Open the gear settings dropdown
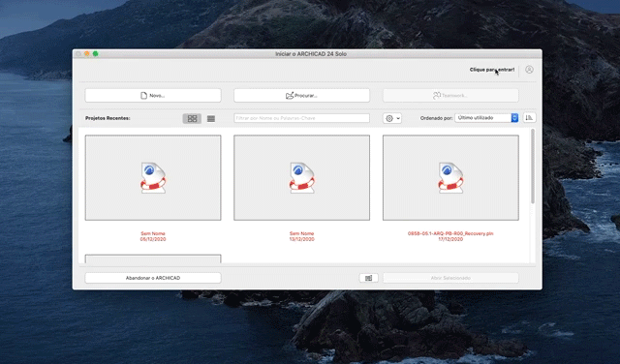This screenshot has height=364, width=620. click(392, 118)
